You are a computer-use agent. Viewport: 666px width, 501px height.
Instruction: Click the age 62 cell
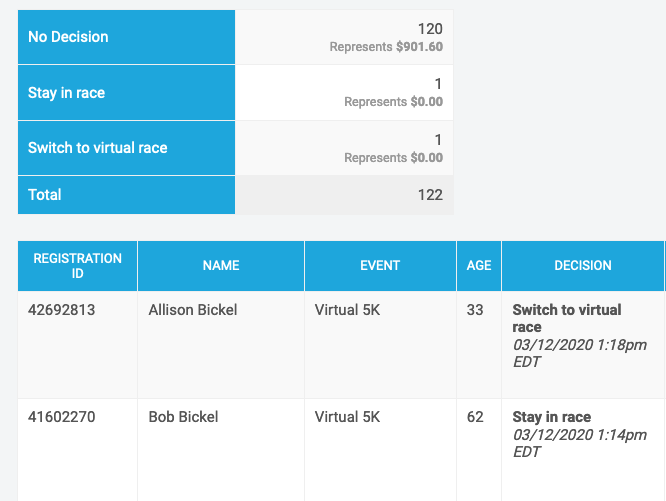point(475,417)
